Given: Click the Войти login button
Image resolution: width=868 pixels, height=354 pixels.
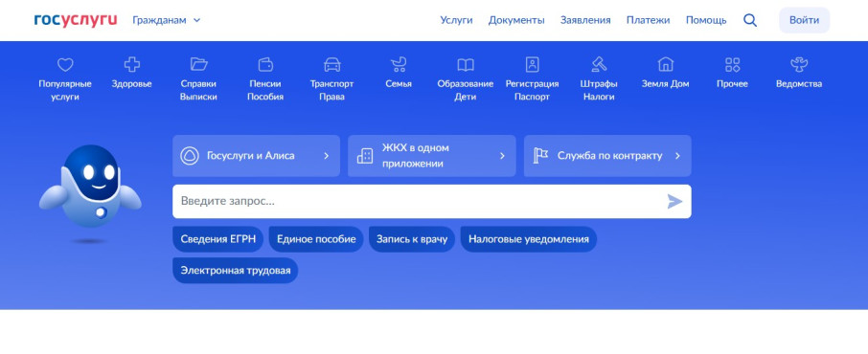Looking at the screenshot, I should click(804, 20).
